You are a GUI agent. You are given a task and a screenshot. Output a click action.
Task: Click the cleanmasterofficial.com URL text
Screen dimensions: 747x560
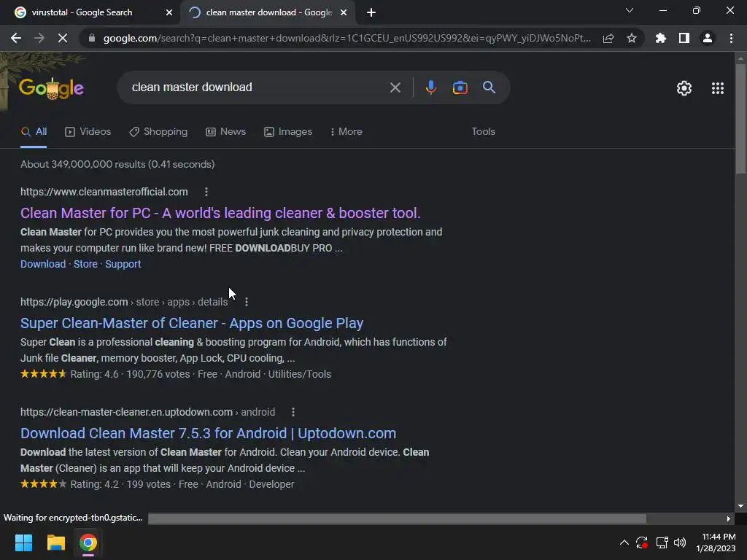click(104, 192)
